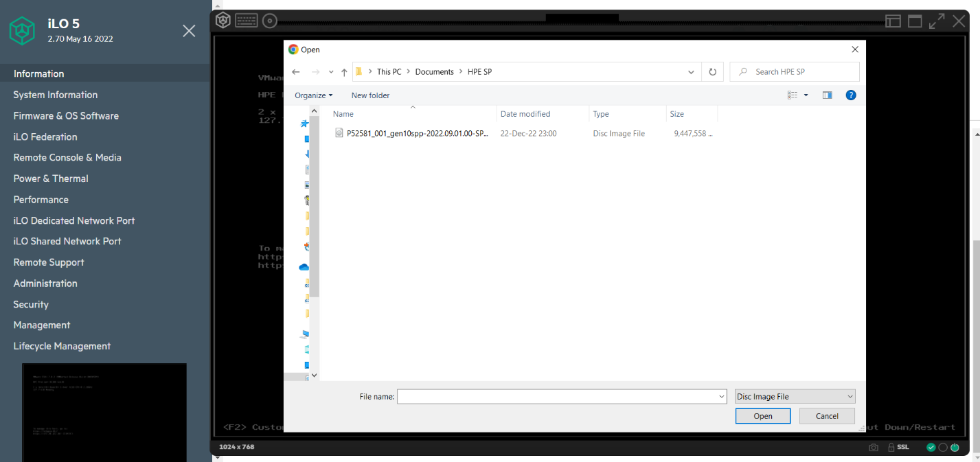
Task: Click the Cancel button in file dialog
Action: coord(827,416)
